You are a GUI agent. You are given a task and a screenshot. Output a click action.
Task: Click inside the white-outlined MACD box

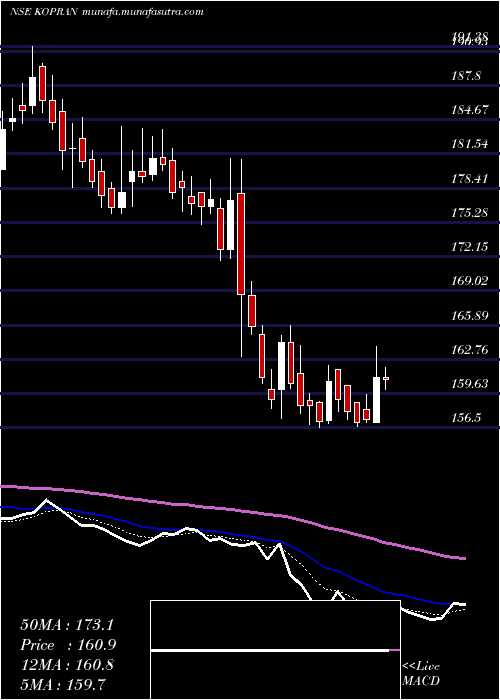[x=275, y=650]
